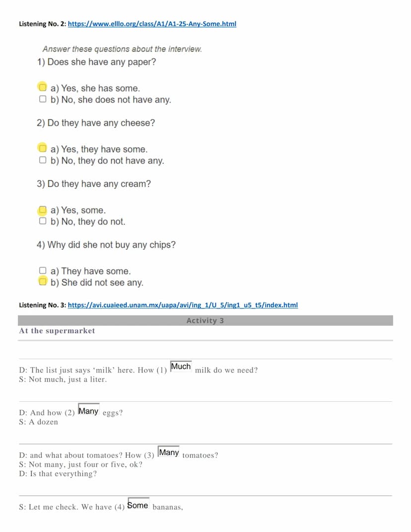Click blank (1) field containing 'Much'

(x=181, y=367)
